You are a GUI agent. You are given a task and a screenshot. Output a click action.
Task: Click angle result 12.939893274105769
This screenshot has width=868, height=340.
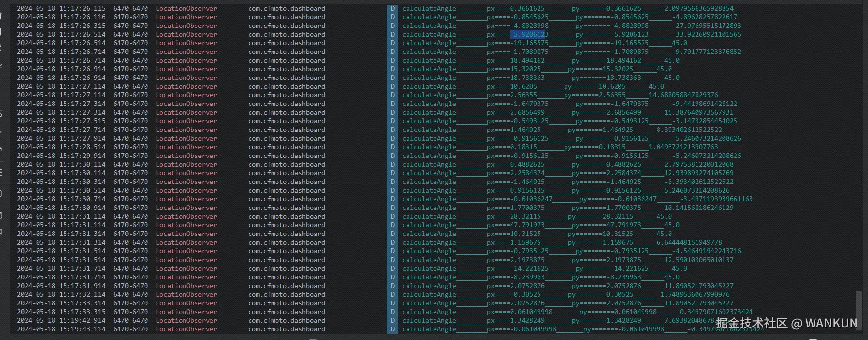699,173
